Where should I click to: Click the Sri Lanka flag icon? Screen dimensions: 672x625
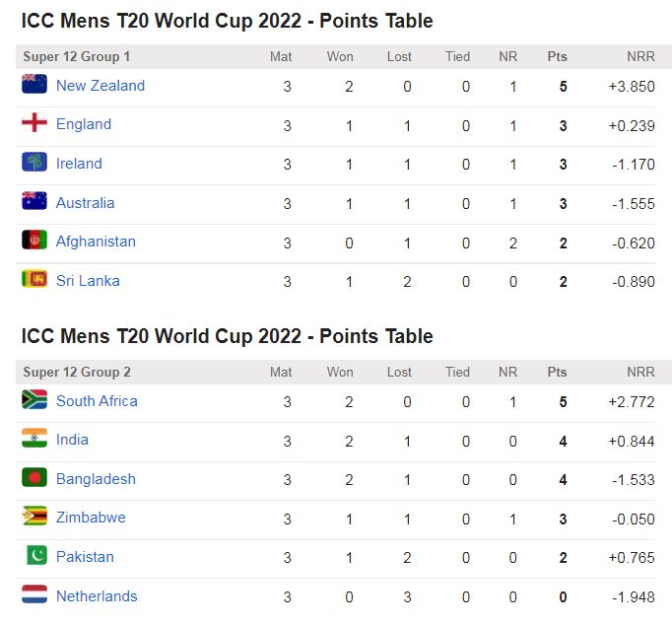(x=34, y=280)
